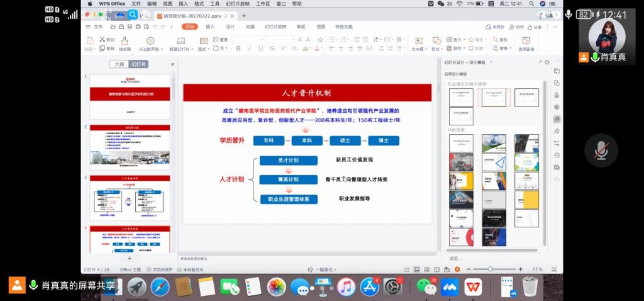Start slideshow from current slide

point(149,41)
